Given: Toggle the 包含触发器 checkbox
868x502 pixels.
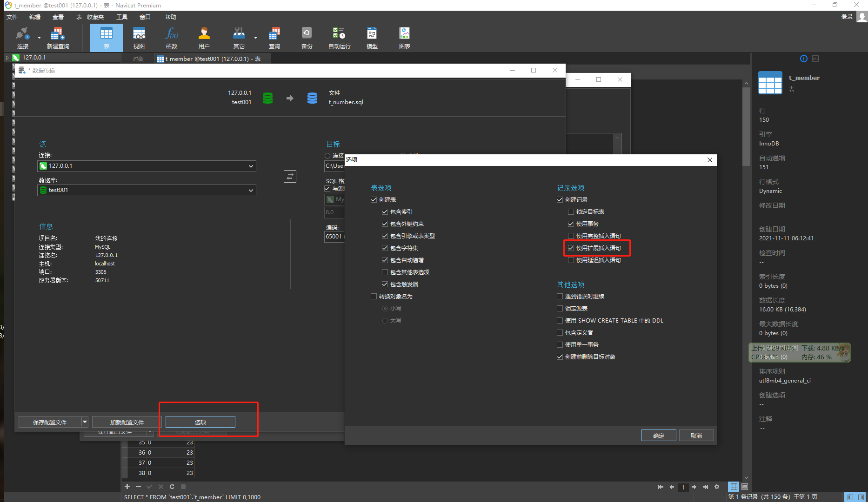Looking at the screenshot, I should pos(385,284).
